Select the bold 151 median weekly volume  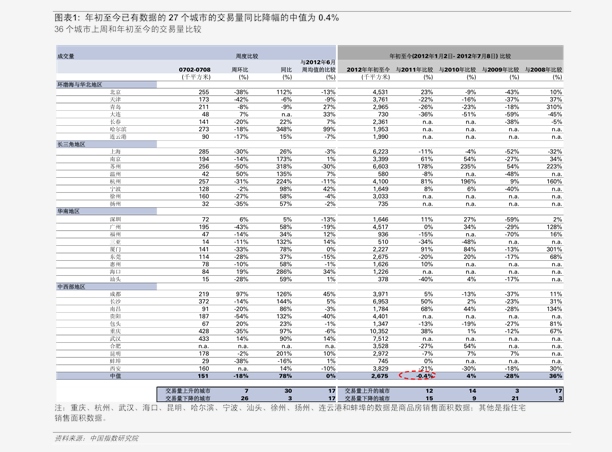click(x=203, y=376)
